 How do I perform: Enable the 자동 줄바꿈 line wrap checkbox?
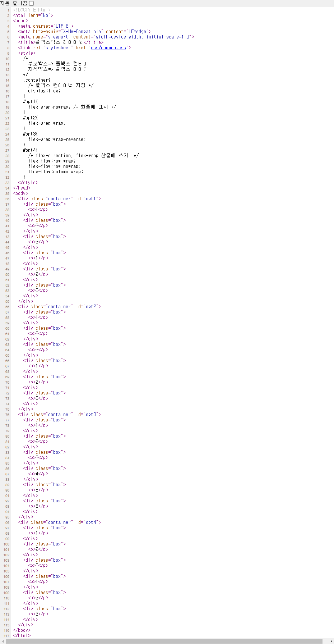point(32,3)
